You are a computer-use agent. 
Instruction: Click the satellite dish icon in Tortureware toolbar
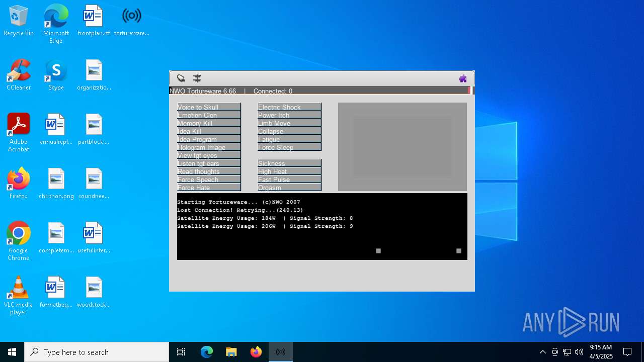[x=181, y=78]
